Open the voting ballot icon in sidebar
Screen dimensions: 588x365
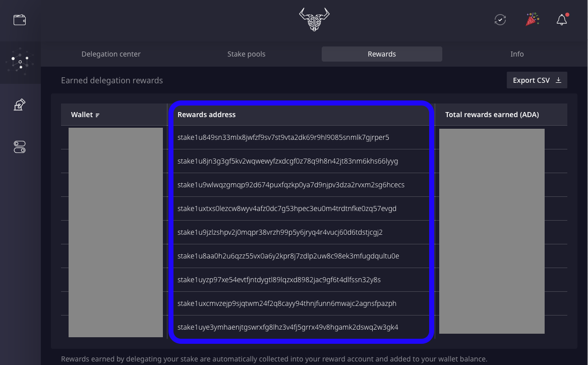click(20, 105)
